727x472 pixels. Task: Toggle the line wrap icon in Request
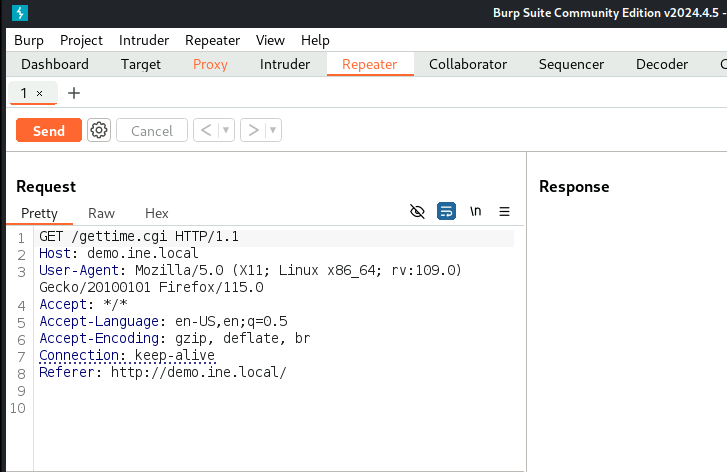[x=447, y=211]
